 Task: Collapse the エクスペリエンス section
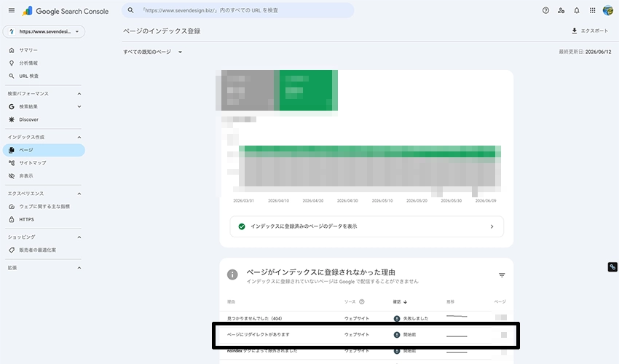(79, 194)
